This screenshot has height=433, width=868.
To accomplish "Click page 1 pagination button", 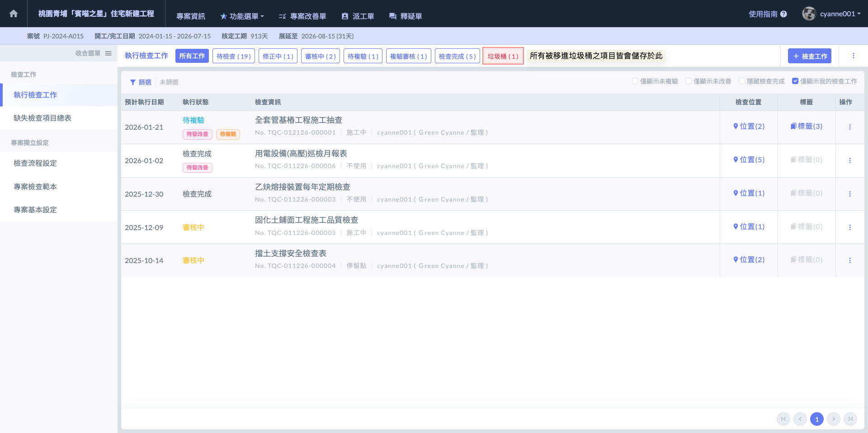I will 816,419.
